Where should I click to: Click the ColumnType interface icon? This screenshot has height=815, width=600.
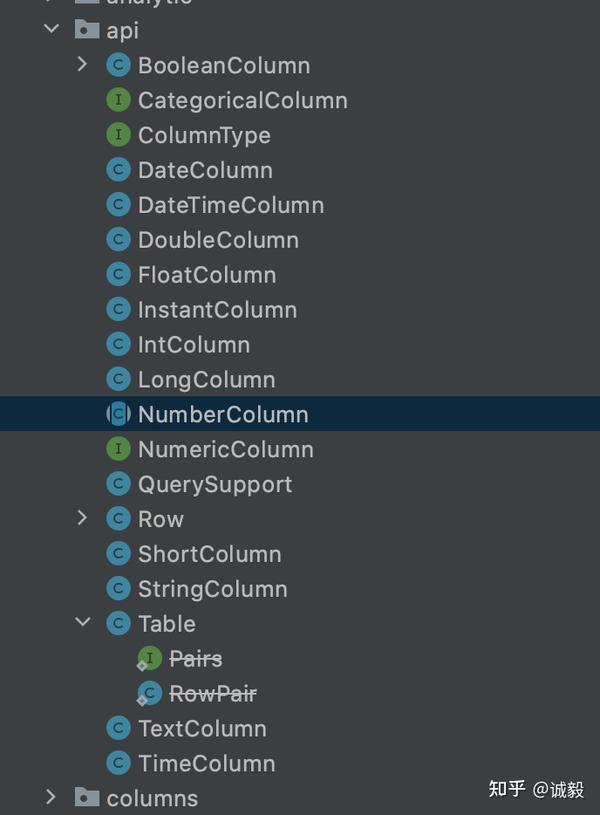click(x=119, y=135)
